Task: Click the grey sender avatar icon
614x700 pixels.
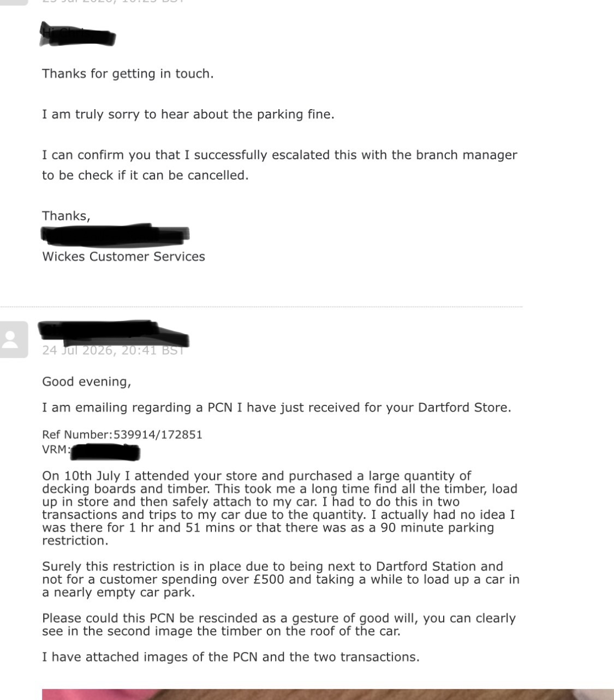Action: pyautogui.click(x=13, y=339)
